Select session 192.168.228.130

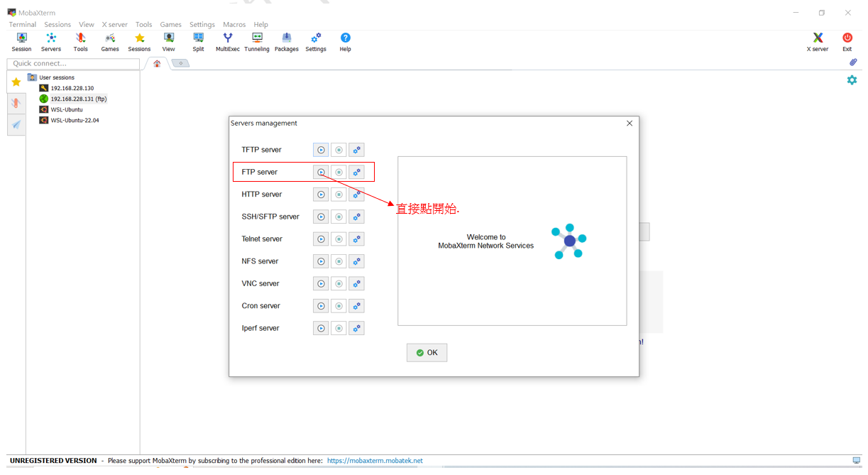(67, 88)
